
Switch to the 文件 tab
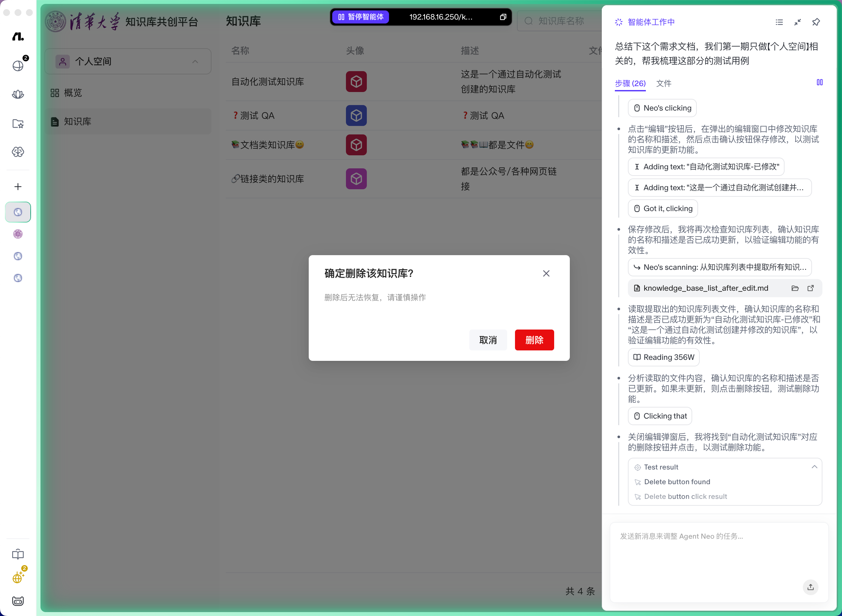coord(664,83)
